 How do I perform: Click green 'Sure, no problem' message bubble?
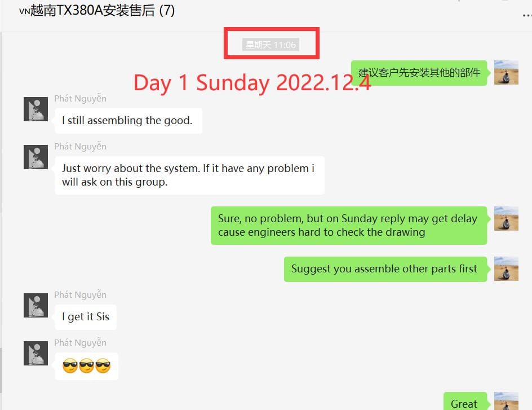(349, 226)
